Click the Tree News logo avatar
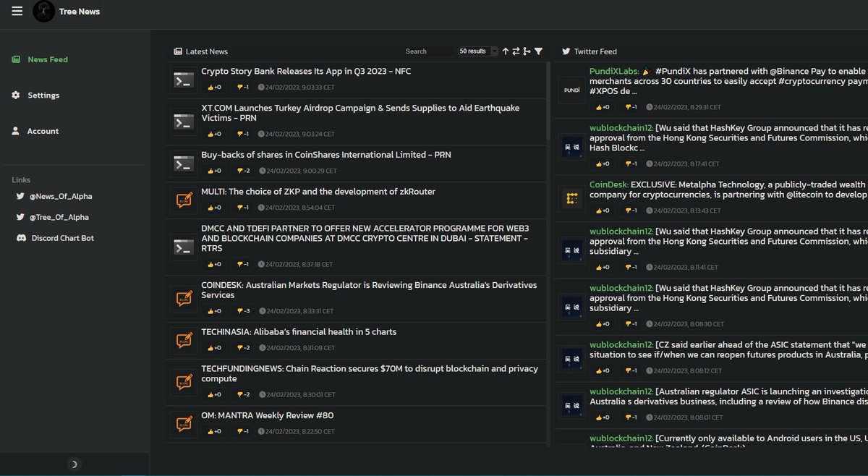 click(44, 11)
